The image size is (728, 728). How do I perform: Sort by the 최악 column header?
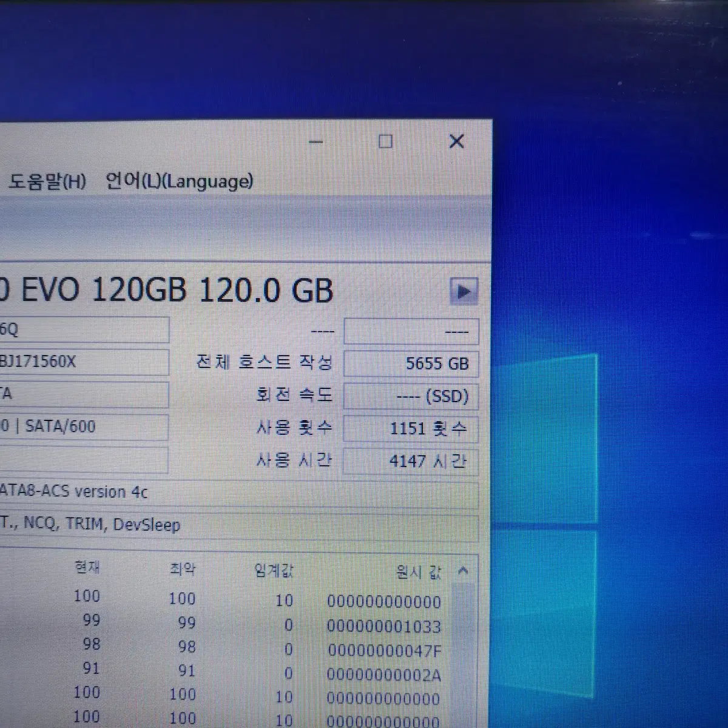[x=183, y=570]
